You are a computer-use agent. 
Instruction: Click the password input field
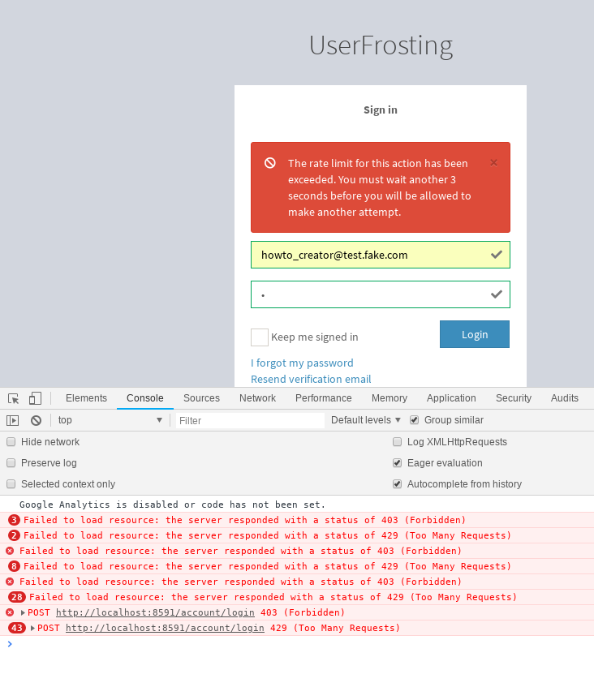tap(380, 294)
